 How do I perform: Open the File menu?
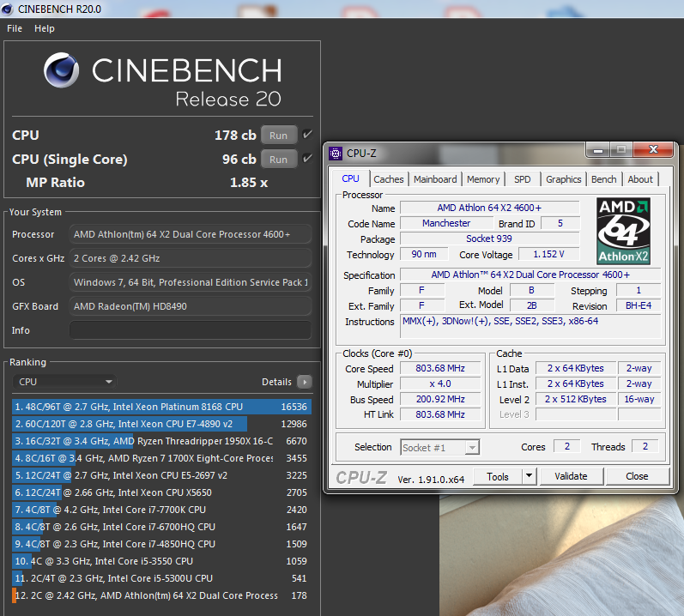pos(15,28)
